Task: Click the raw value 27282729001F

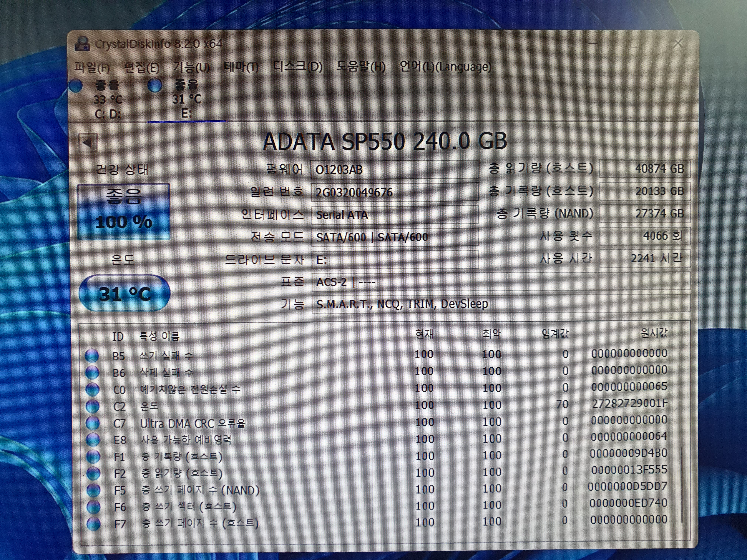Action: click(630, 403)
